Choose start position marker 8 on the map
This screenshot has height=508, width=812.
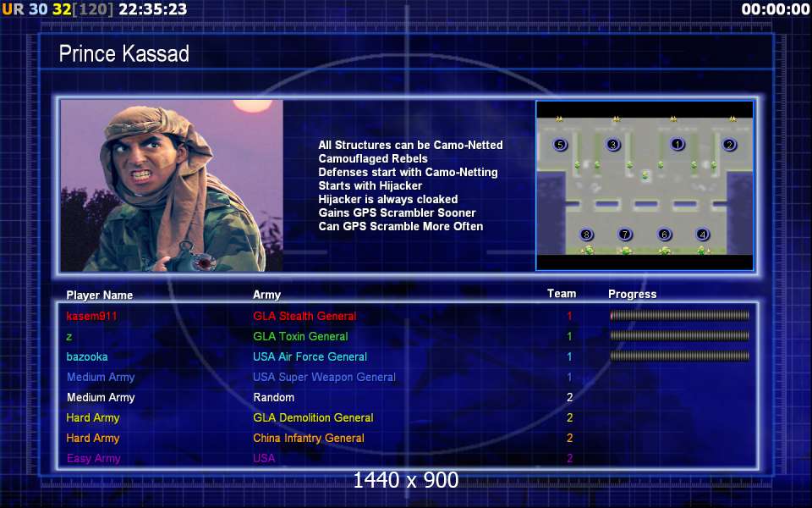point(586,235)
